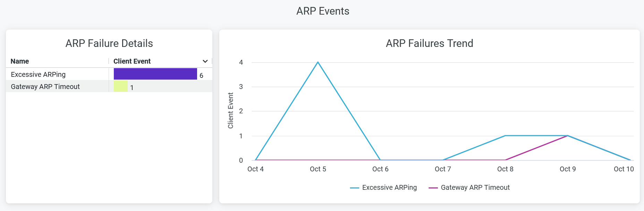Select the Excessive ARPing table row

(38, 74)
